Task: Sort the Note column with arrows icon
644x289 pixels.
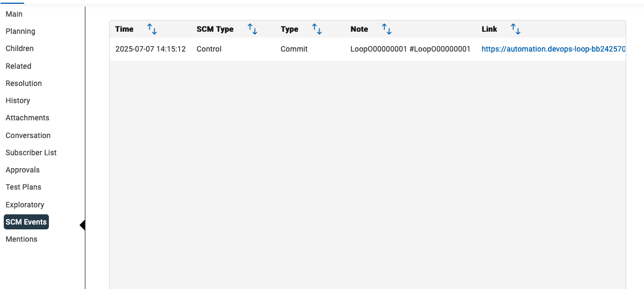Action: pyautogui.click(x=387, y=29)
